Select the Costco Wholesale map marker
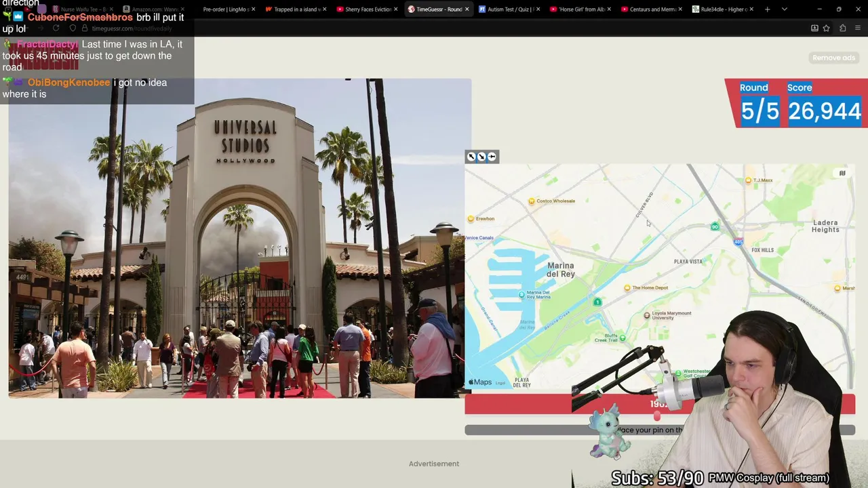The height and width of the screenshot is (488, 868). (532, 201)
